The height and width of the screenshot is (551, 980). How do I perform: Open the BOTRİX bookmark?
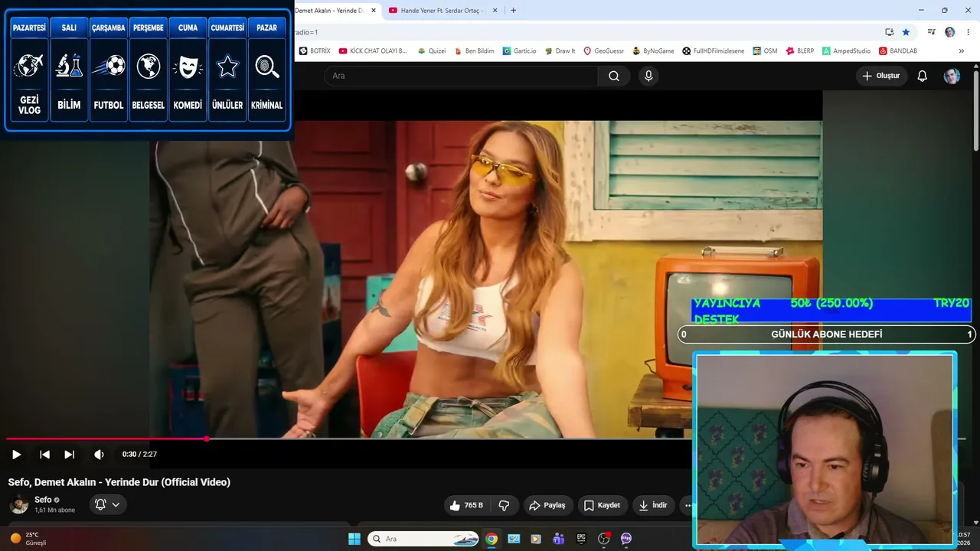pos(315,51)
